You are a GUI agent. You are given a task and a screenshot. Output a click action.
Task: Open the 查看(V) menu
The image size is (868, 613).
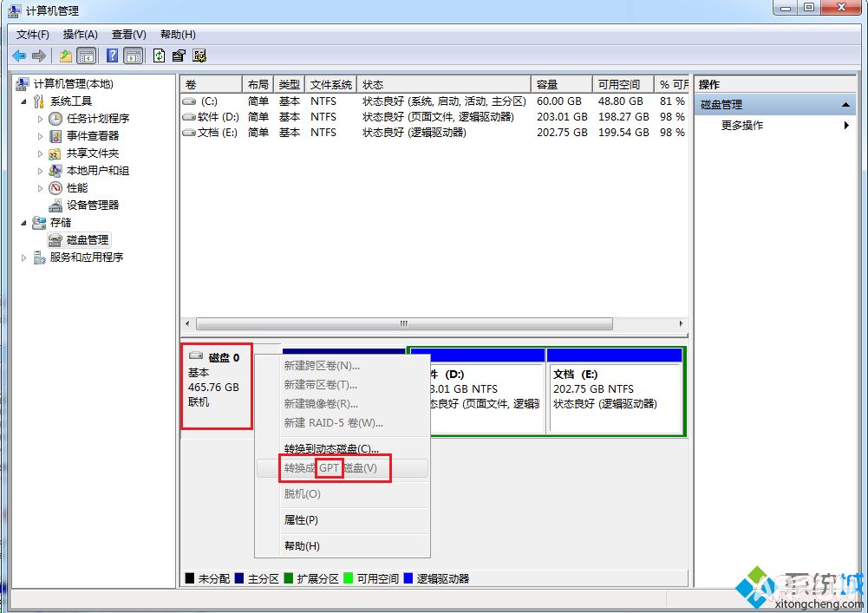tap(128, 35)
